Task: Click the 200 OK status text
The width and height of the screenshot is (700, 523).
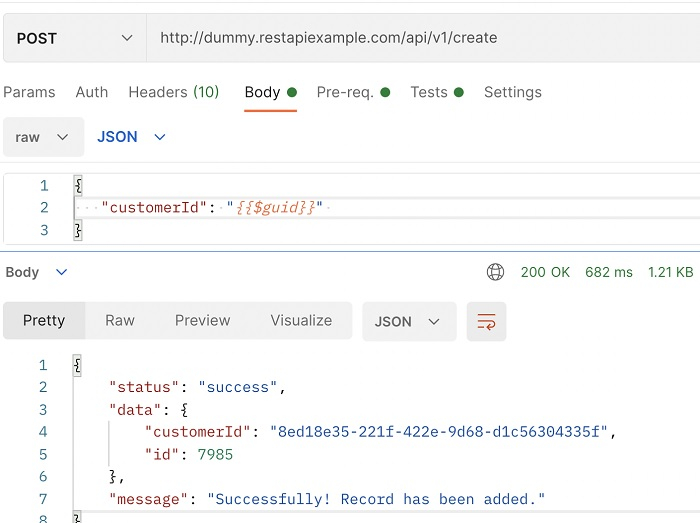Action: point(545,272)
